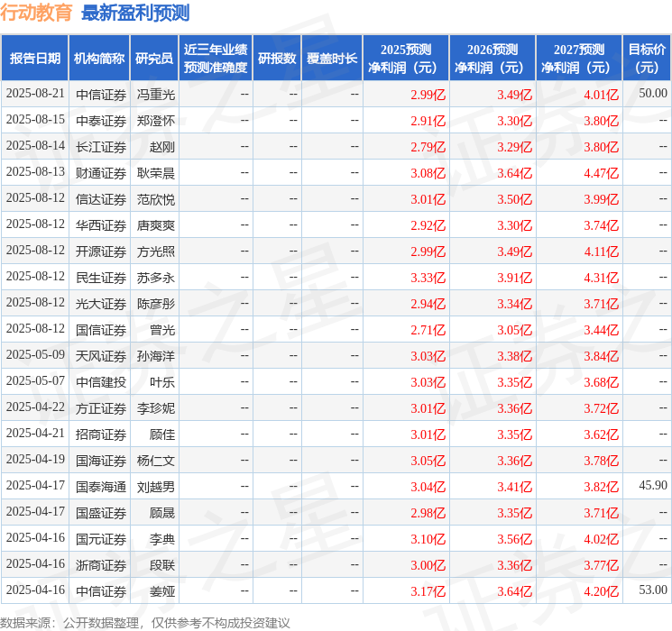672x631 pixels.
Task: Click analyst name 李珍妮
Action: tap(155, 407)
